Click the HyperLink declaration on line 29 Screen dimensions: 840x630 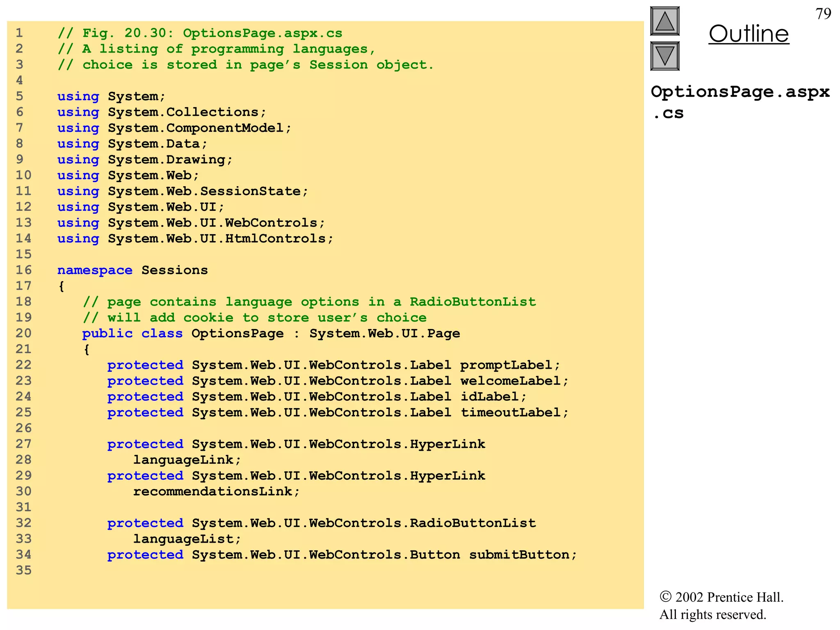pos(296,476)
